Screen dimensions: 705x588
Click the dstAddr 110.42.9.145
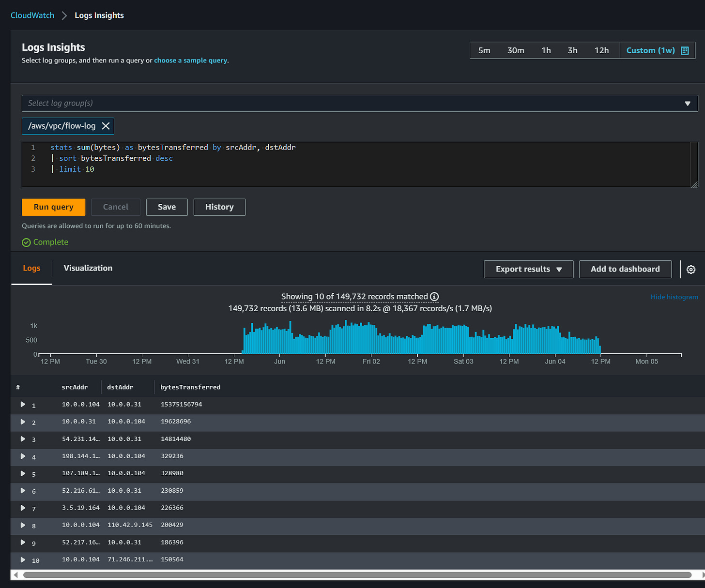pos(130,525)
